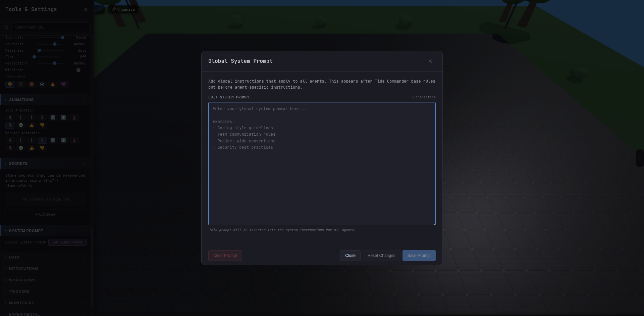Click the '0 characters' counter text

pos(424,97)
